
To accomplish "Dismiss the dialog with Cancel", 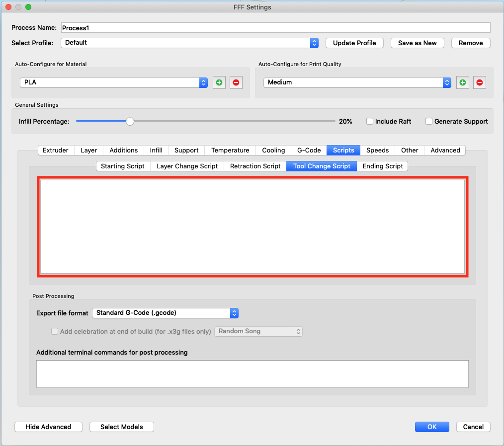I will pos(473,427).
